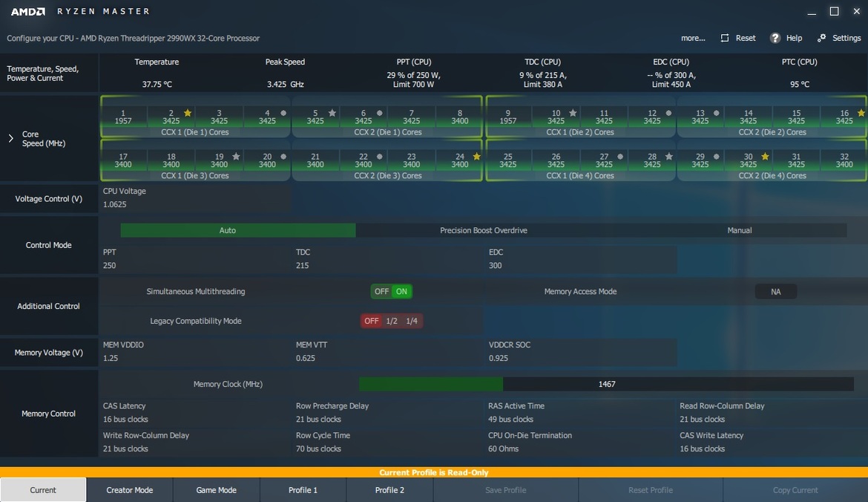Click the Peak Speed 3.425 GHz reading
868x502 pixels.
click(285, 84)
